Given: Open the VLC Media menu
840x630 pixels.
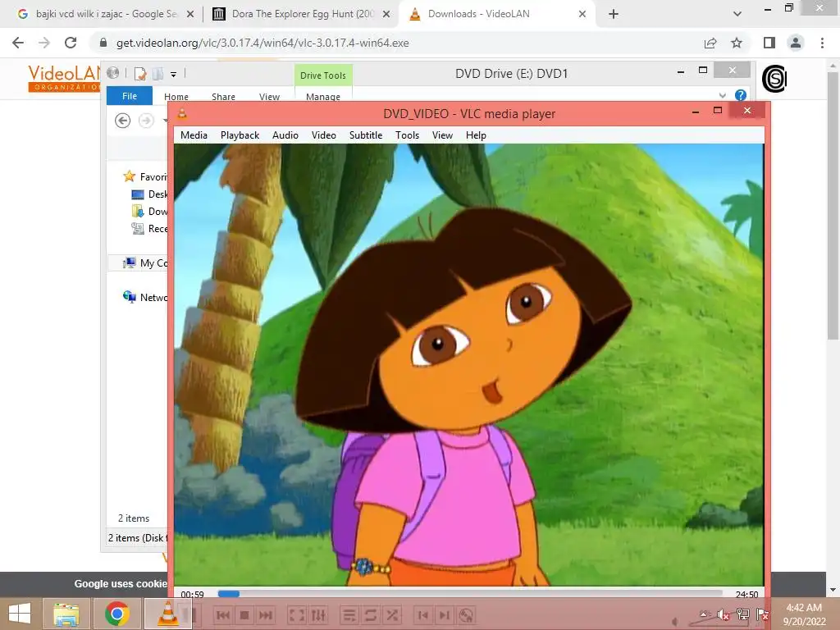Looking at the screenshot, I should click(194, 135).
